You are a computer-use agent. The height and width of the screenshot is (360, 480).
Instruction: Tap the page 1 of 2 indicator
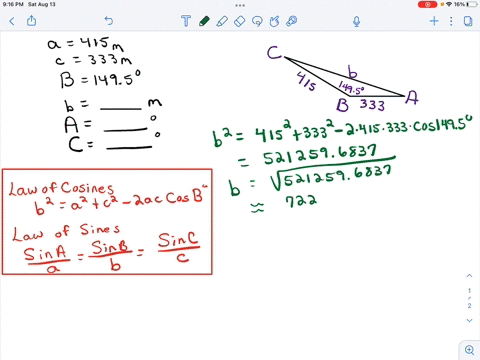pyautogui.click(x=469, y=298)
